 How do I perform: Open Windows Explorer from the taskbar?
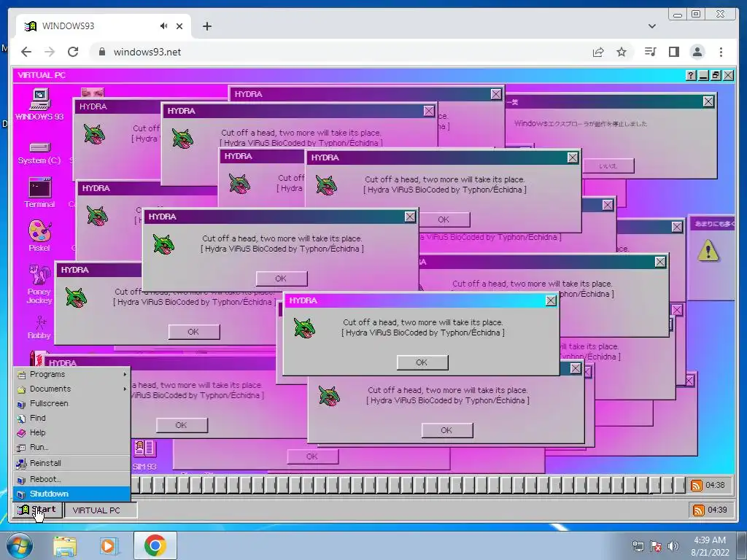pos(65,546)
